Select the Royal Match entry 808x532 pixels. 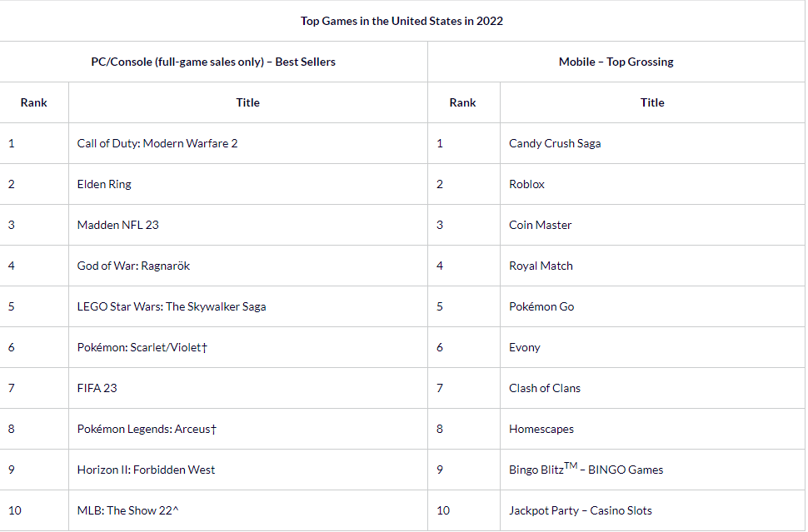click(541, 266)
